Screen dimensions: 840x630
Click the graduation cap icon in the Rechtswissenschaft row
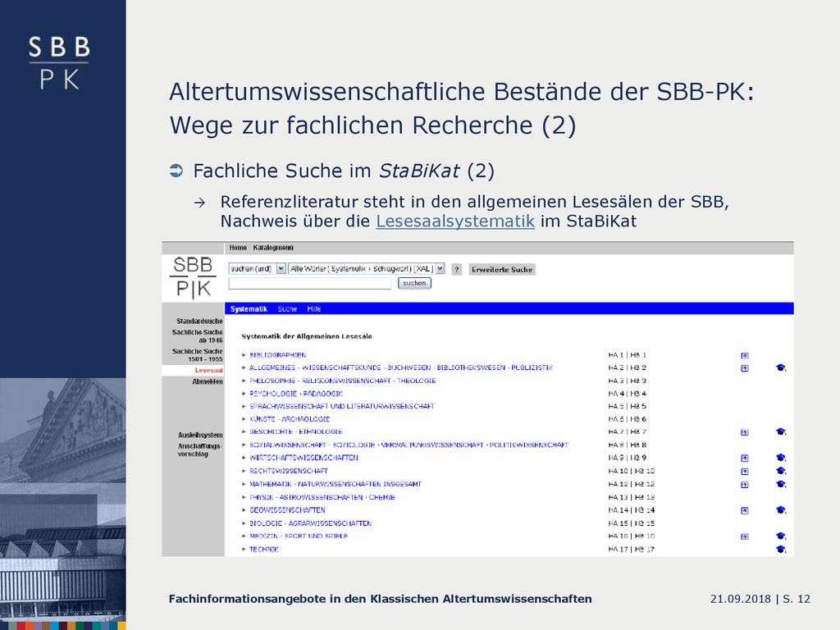[781, 471]
